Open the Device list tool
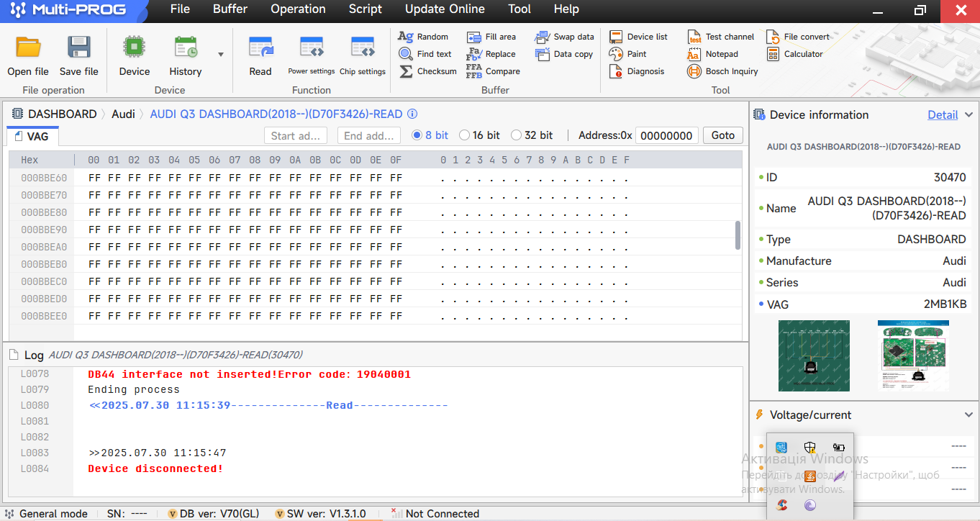 point(638,37)
